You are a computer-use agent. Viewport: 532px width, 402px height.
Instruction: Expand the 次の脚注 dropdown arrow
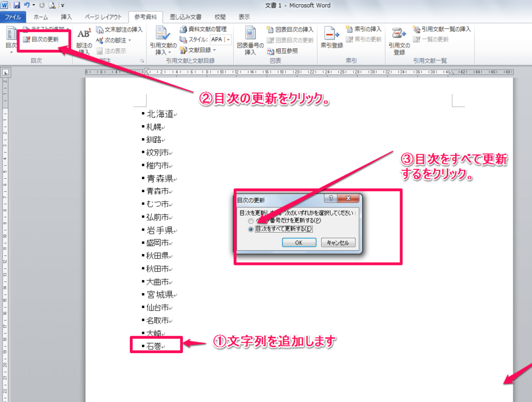click(x=129, y=40)
